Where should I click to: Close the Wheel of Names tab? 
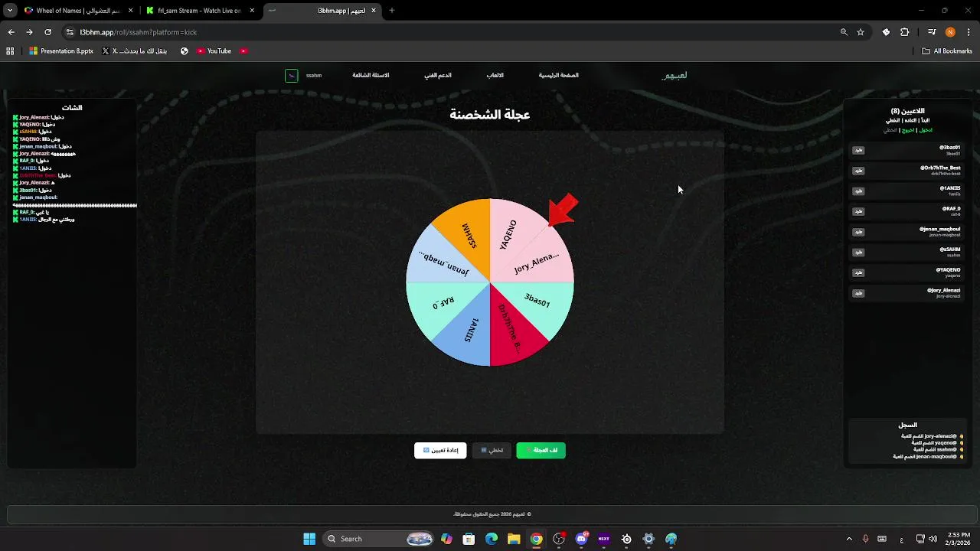(x=129, y=11)
